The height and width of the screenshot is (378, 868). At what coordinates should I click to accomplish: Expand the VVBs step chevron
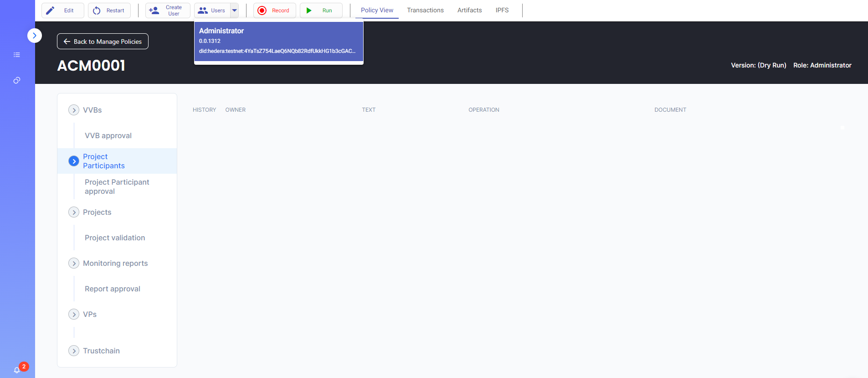pos(73,110)
